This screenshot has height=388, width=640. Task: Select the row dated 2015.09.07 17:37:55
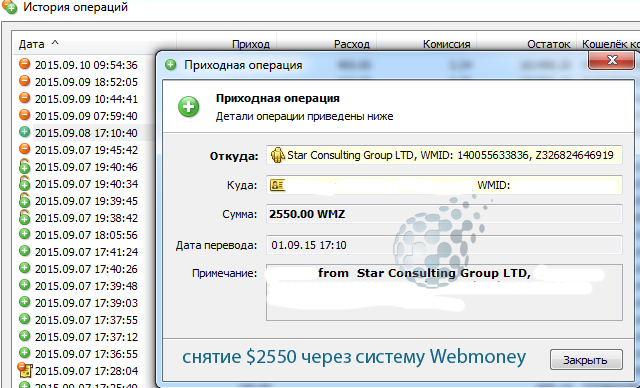(x=86, y=320)
